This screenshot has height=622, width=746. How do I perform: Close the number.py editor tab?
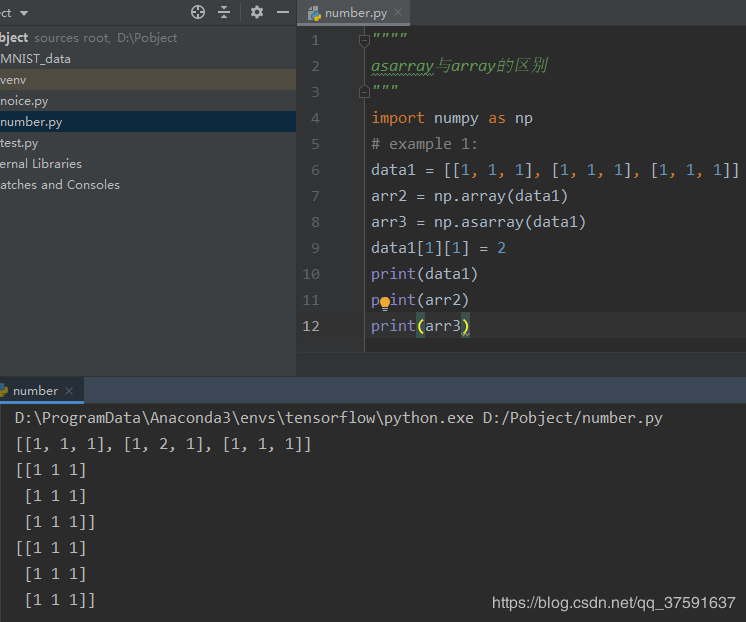pos(398,12)
